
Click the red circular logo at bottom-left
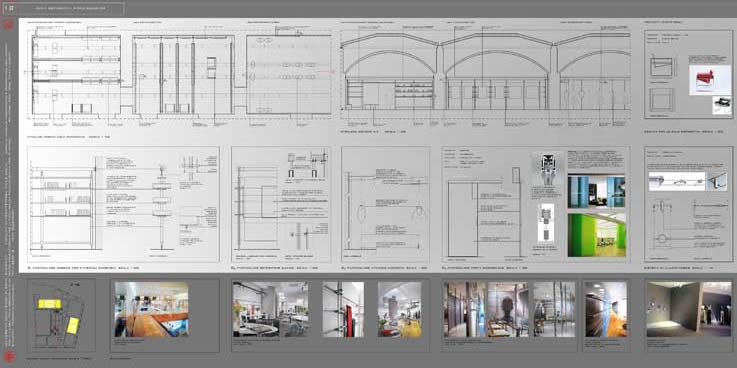[x=9, y=356]
